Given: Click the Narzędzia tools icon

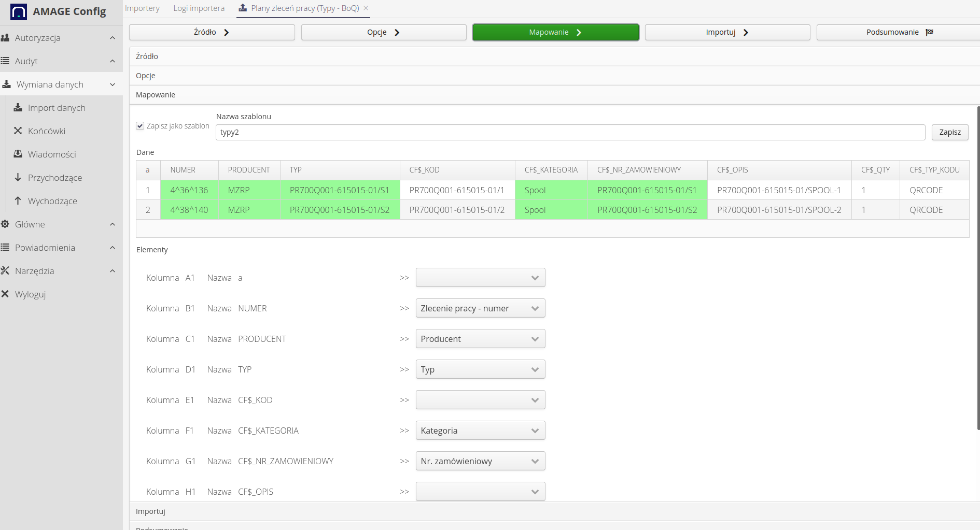Looking at the screenshot, I should 5,271.
